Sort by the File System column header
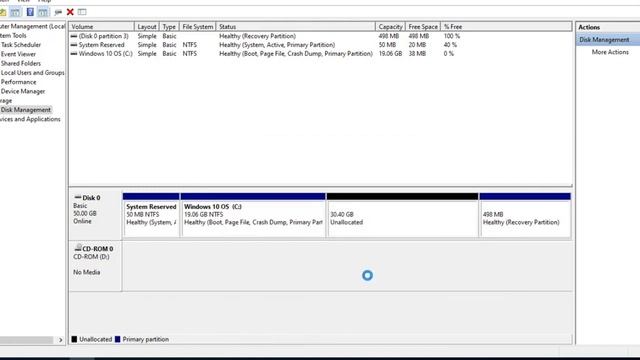The image size is (640, 360). tap(198, 27)
